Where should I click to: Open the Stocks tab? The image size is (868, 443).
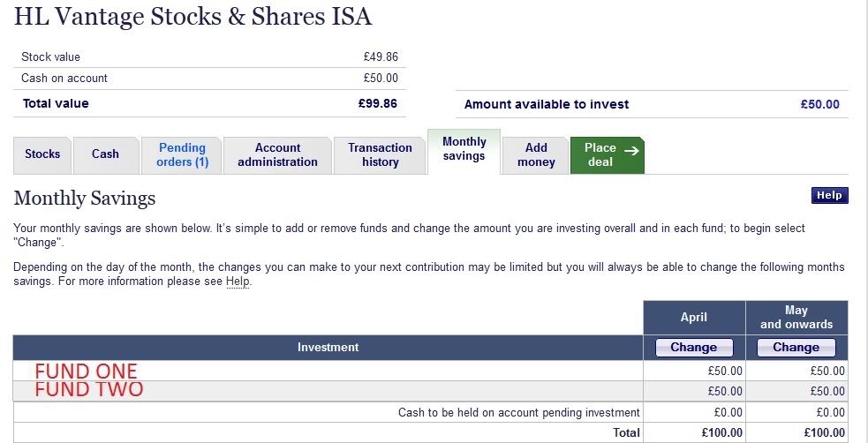(42, 154)
